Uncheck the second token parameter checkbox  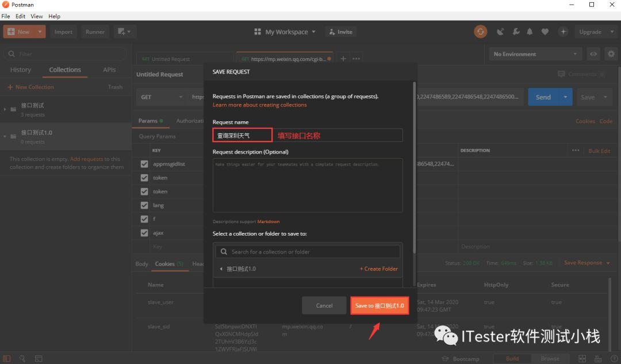144,191
